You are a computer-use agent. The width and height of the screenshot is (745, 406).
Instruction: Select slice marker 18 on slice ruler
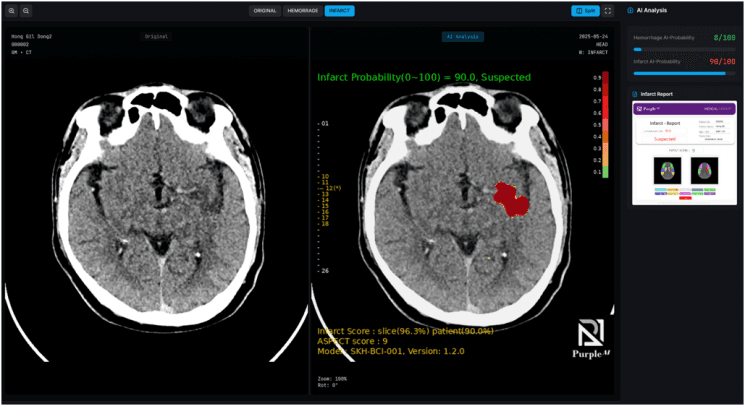(325, 224)
